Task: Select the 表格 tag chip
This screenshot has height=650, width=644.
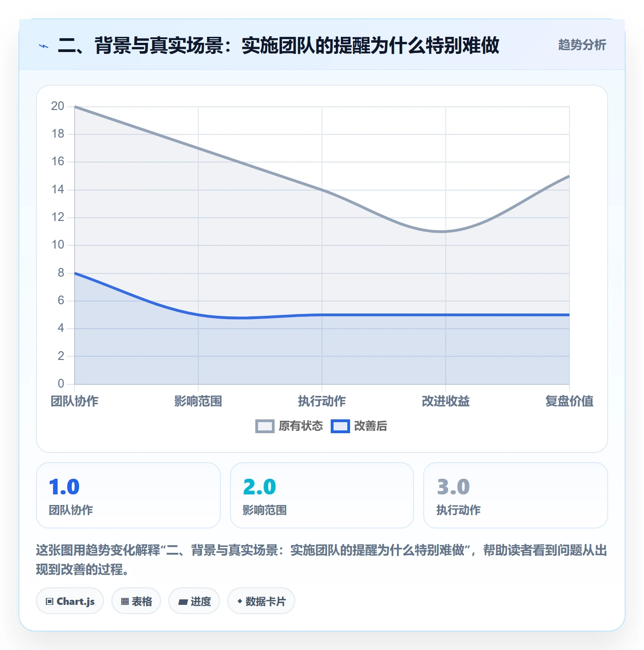Action: point(136,601)
